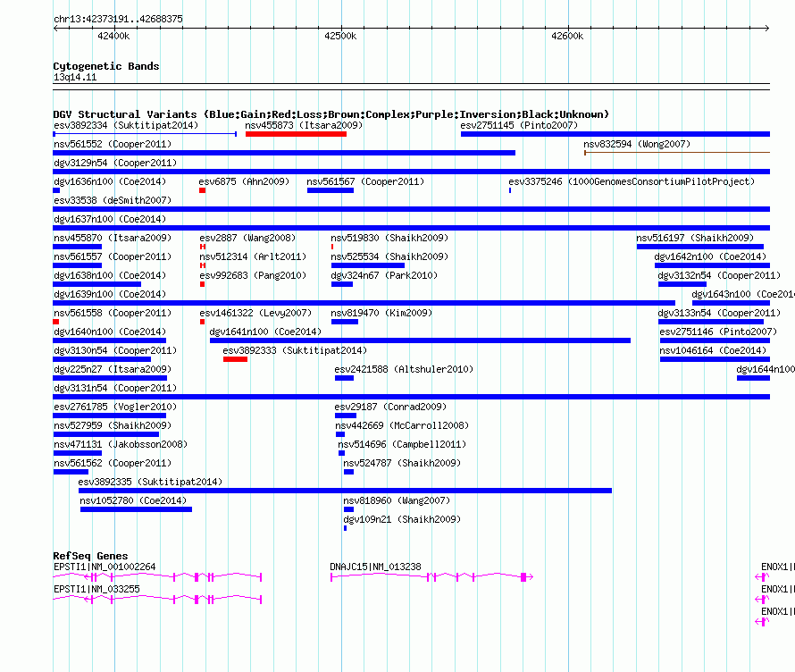Click the 42500k ruler tick label
The image size is (795, 672).
click(x=340, y=36)
